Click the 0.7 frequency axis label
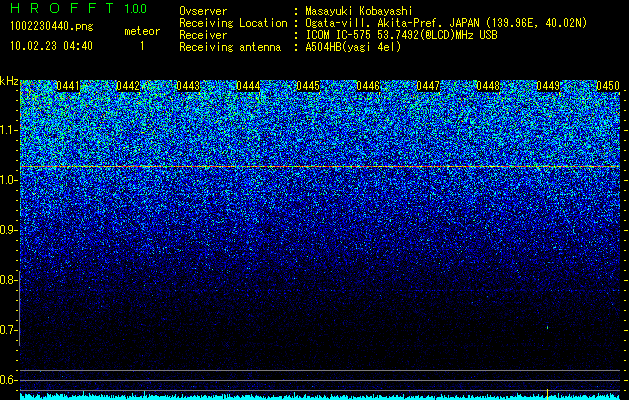Screen dimensions: 629x400 click(7, 330)
